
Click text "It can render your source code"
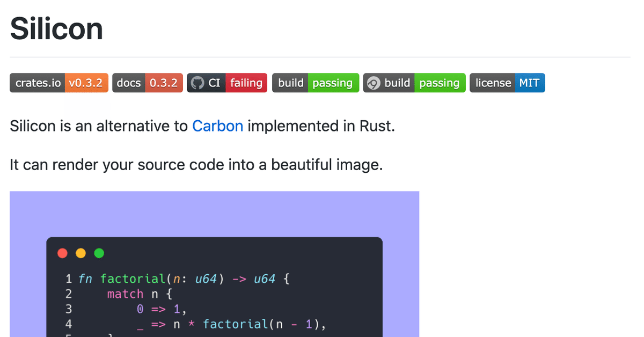(116, 165)
